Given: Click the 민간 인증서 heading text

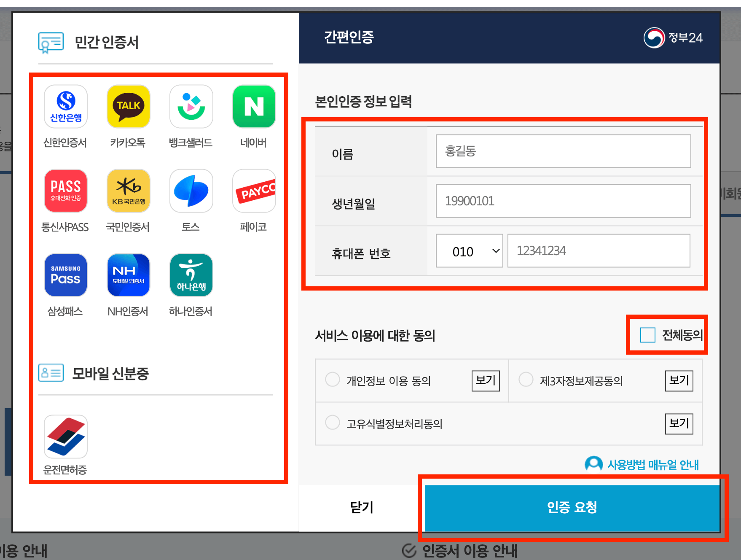Looking at the screenshot, I should coord(107,42).
